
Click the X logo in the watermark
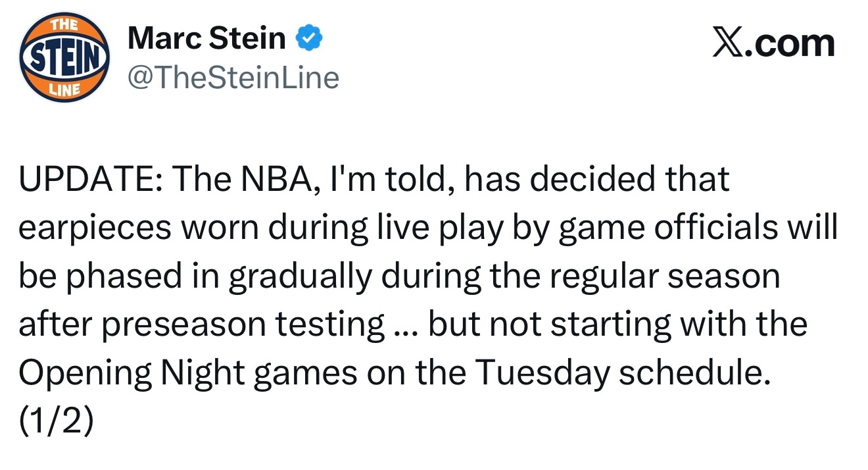(x=726, y=44)
